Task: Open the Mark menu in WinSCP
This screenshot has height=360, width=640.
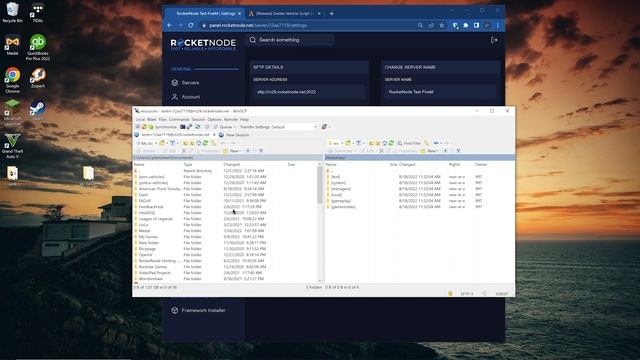Action: [x=151, y=120]
